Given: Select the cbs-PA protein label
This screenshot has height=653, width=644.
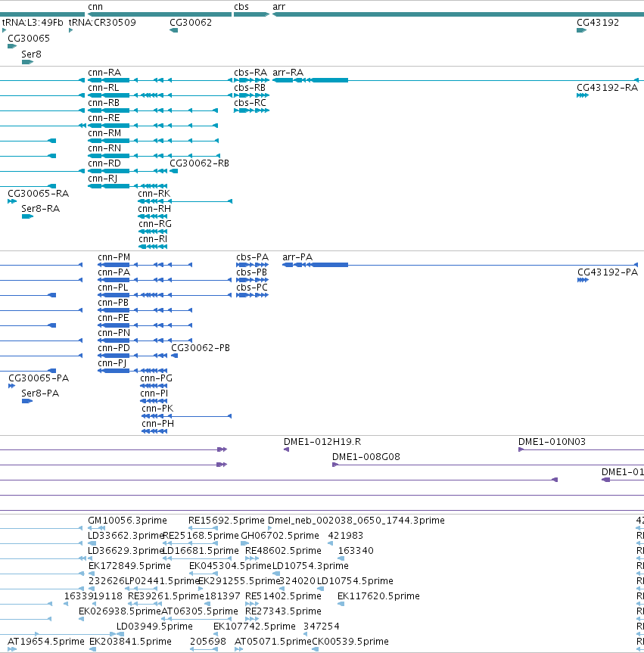Looking at the screenshot, I should 253,257.
